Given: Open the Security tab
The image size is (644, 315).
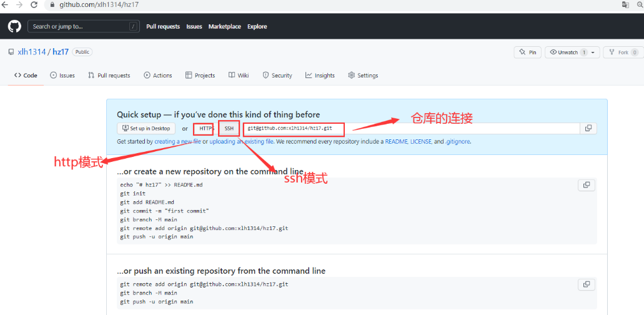Looking at the screenshot, I should tap(277, 76).
